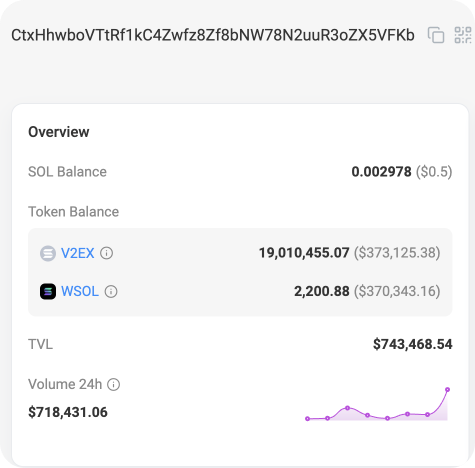Open the info icon beside WSOL
Image resolution: width=475 pixels, height=468 pixels.
tap(111, 291)
